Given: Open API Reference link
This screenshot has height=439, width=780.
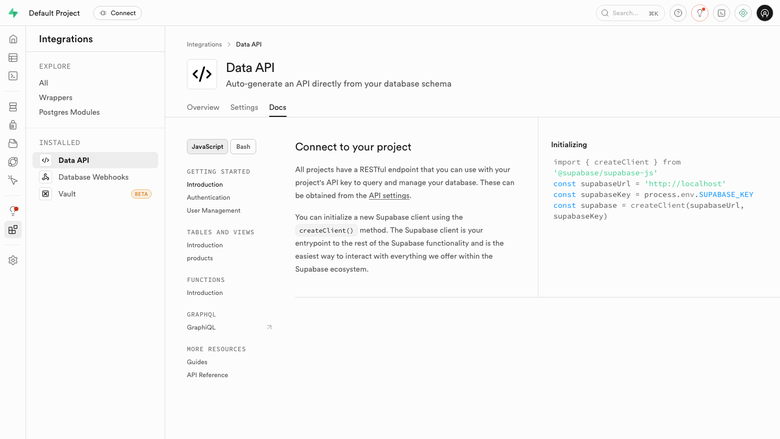Looking at the screenshot, I should click(207, 375).
